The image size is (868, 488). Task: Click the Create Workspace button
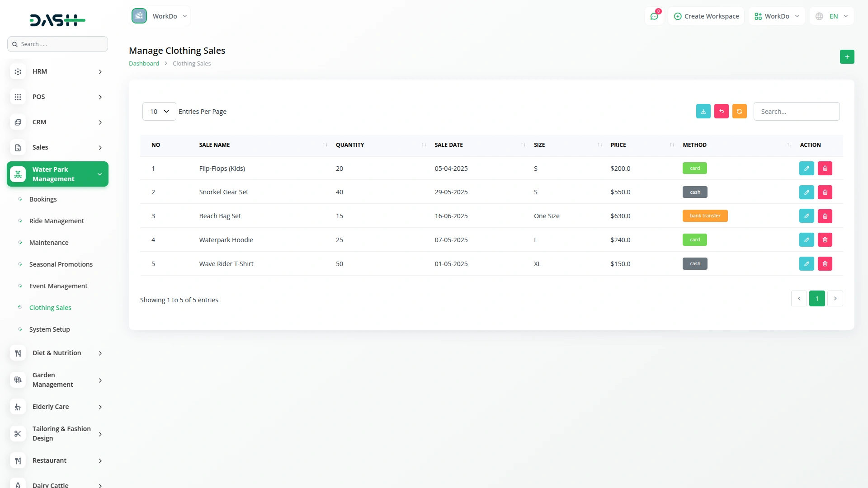click(706, 16)
